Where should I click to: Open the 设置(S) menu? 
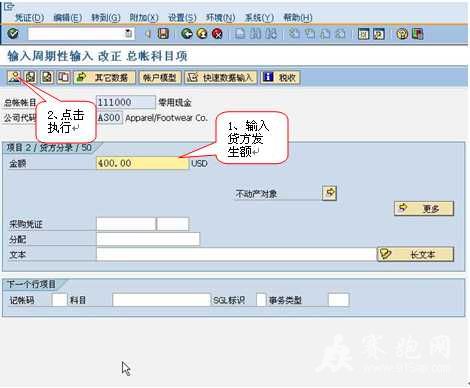(x=182, y=17)
